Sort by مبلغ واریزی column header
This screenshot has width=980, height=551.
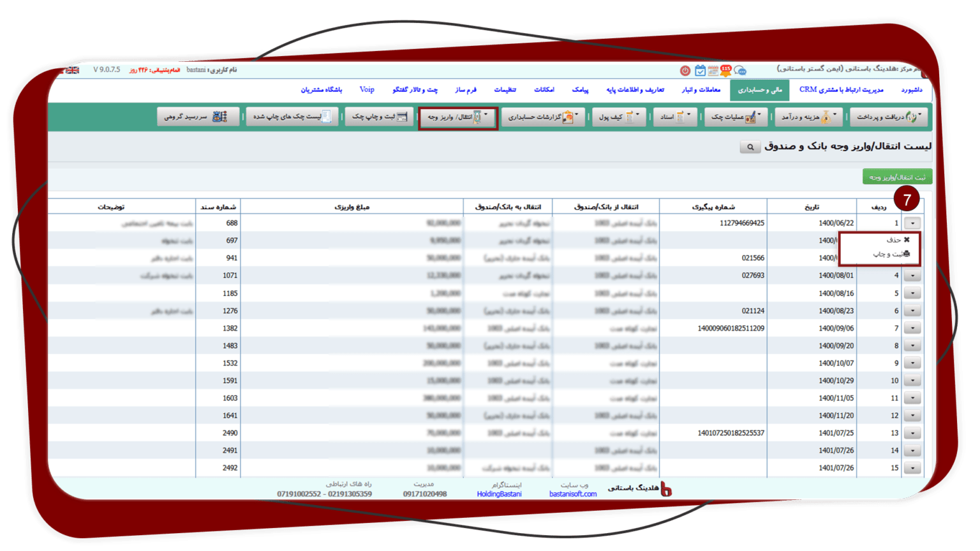352,207
